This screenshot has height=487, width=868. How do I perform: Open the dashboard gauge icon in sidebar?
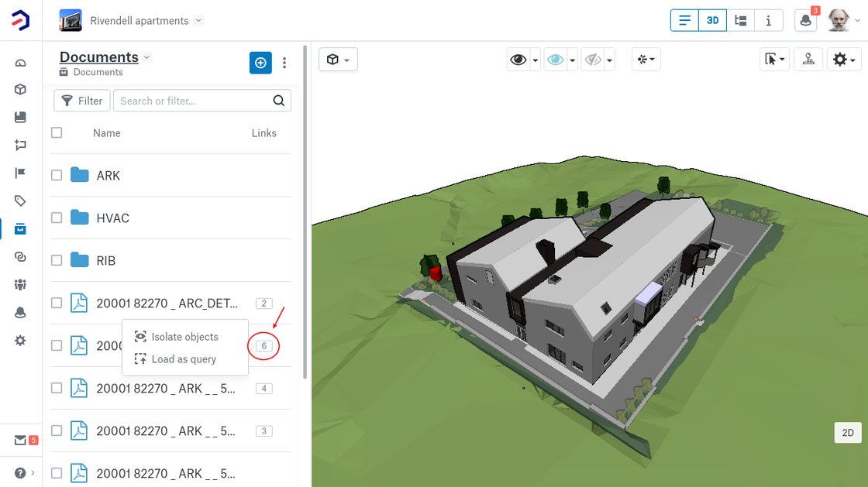pos(20,63)
